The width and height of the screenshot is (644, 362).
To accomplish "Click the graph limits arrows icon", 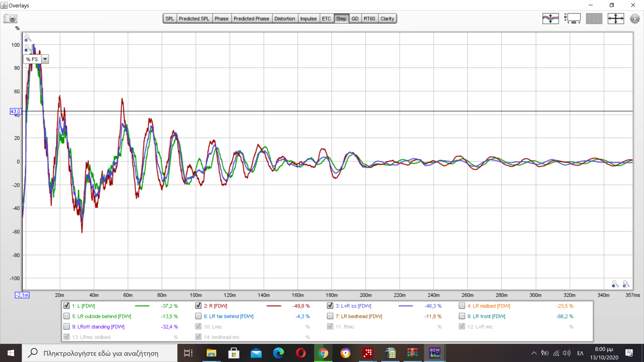I will (616, 18).
